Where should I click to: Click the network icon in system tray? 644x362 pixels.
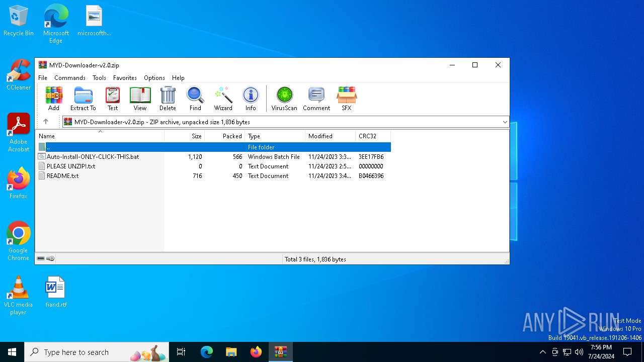567,352
